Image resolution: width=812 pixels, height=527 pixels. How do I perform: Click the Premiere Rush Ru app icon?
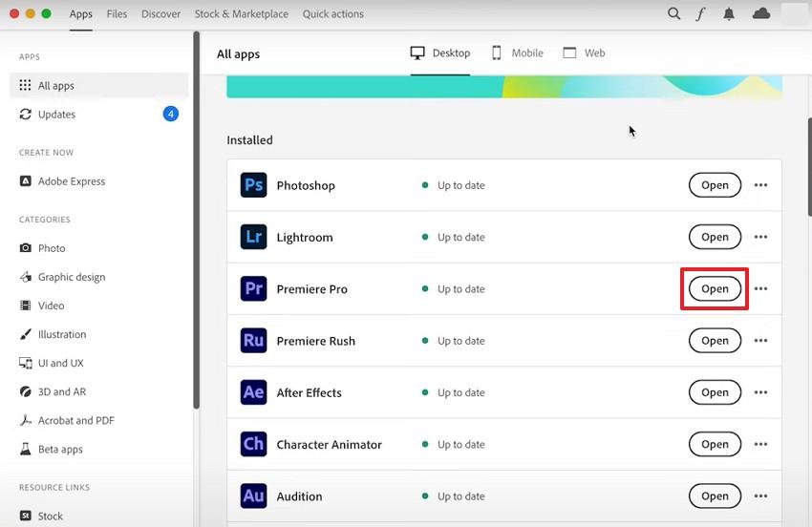(x=254, y=340)
